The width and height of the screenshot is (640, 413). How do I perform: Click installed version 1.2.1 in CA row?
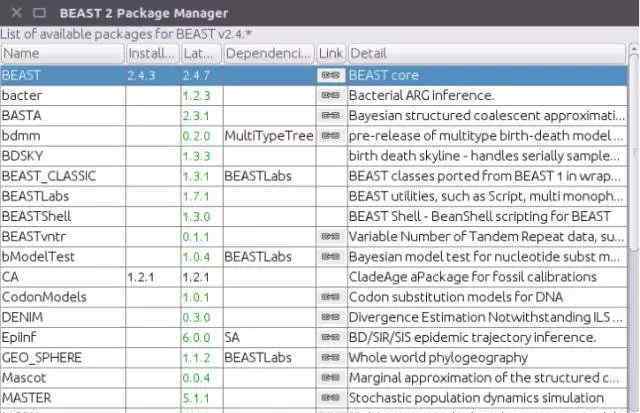pyautogui.click(x=141, y=277)
